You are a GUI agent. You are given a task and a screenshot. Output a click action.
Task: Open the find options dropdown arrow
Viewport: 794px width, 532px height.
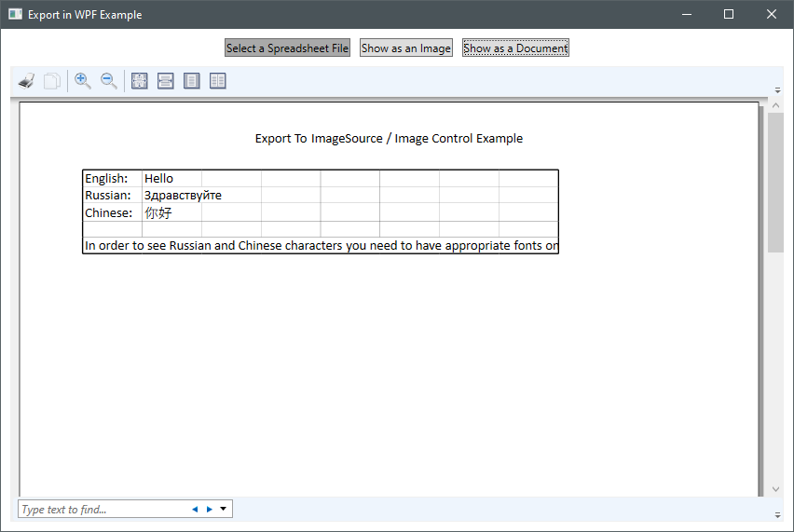pos(224,510)
